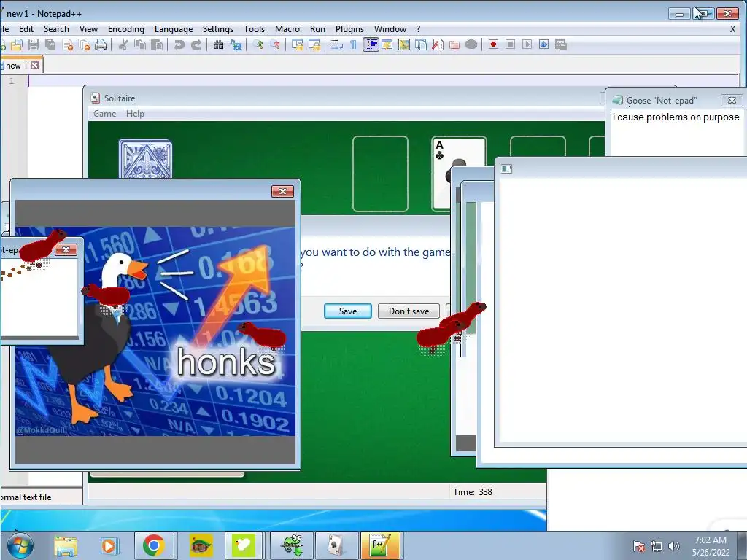Screen dimensions: 747x560
Task: Open the Help menu in Solitaire
Action: pos(135,113)
